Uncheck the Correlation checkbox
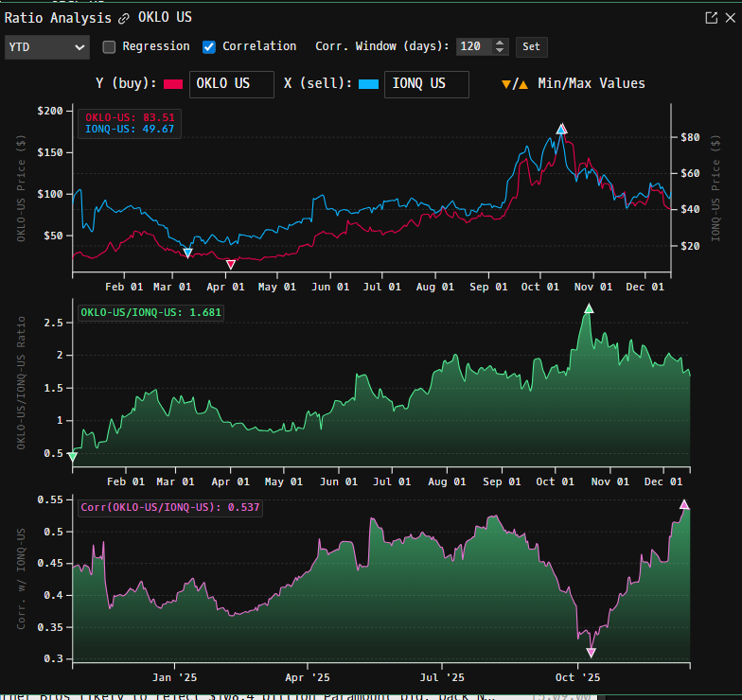 (x=208, y=47)
